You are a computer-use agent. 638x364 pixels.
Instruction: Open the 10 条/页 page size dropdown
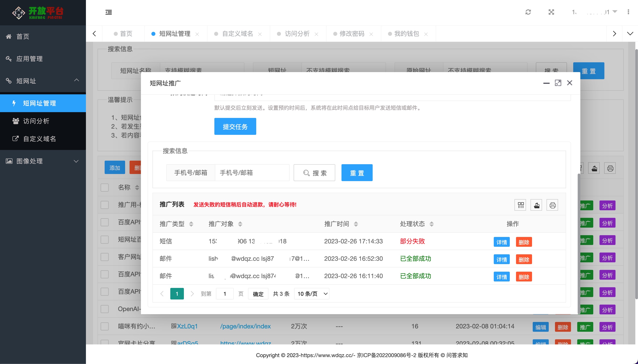point(312,294)
